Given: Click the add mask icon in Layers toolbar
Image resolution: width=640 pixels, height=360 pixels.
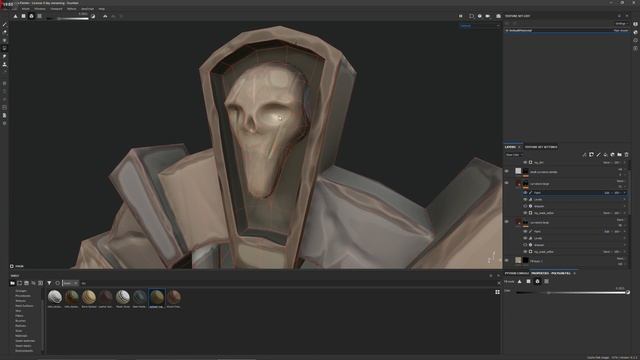Looking at the screenshot, I should [x=591, y=155].
